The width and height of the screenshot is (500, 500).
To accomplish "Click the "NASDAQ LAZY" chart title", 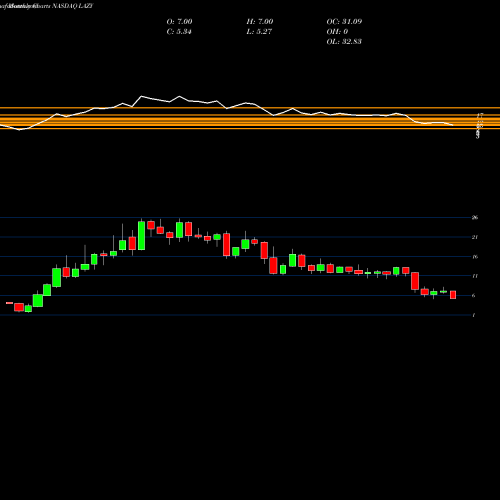I will click(x=73, y=6).
